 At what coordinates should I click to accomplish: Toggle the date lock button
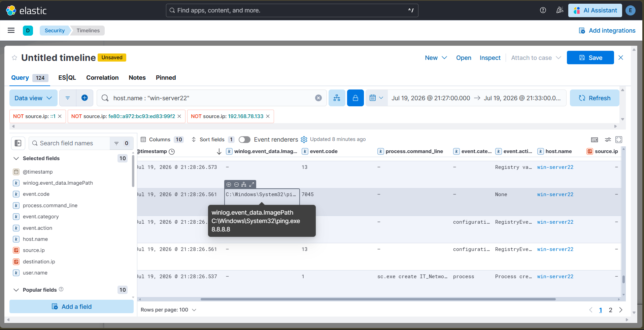click(x=355, y=98)
